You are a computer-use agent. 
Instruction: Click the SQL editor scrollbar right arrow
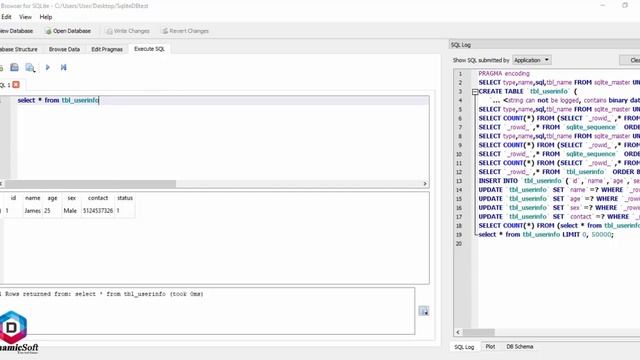(x=425, y=184)
